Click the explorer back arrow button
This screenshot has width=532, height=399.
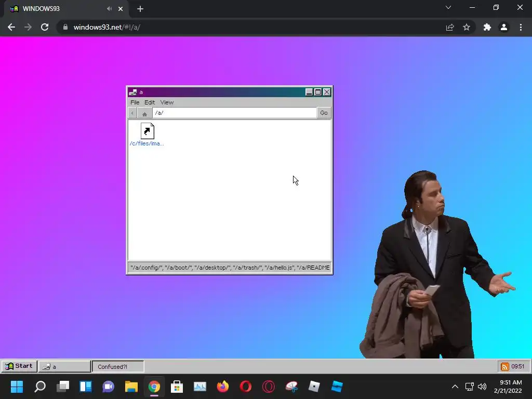click(132, 113)
